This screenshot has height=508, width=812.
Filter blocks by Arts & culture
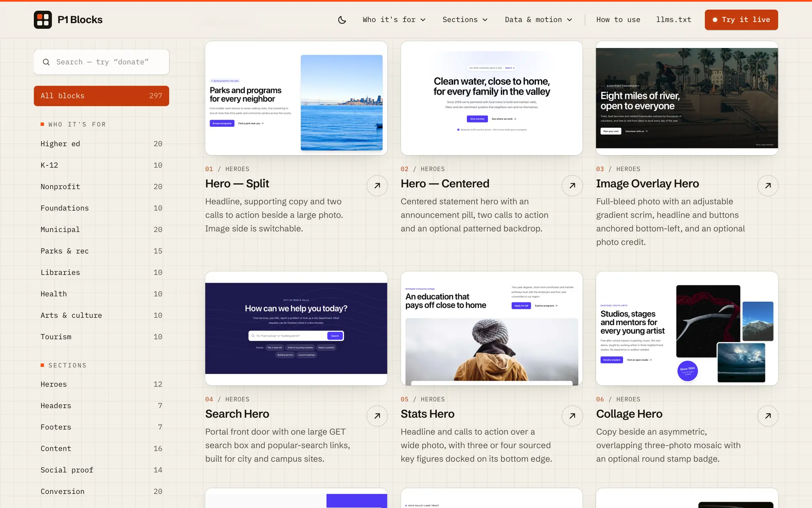[101, 315]
